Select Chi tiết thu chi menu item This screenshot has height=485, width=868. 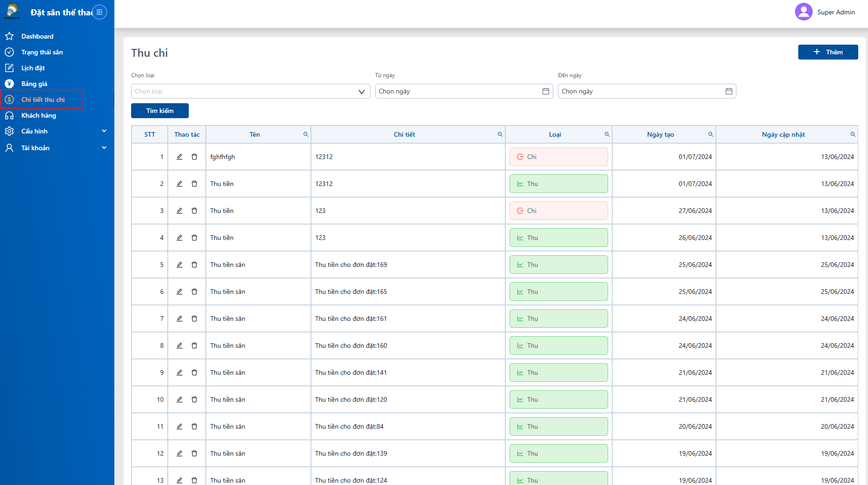(x=43, y=100)
